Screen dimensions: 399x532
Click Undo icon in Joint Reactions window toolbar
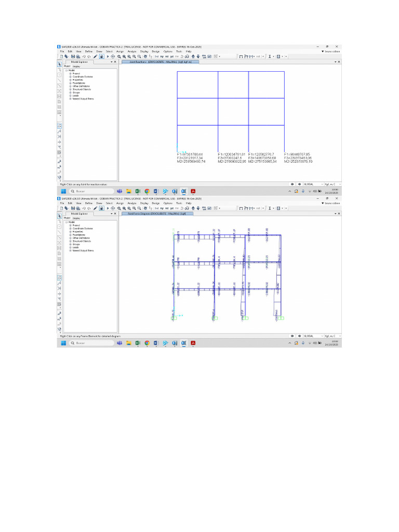coord(84,57)
